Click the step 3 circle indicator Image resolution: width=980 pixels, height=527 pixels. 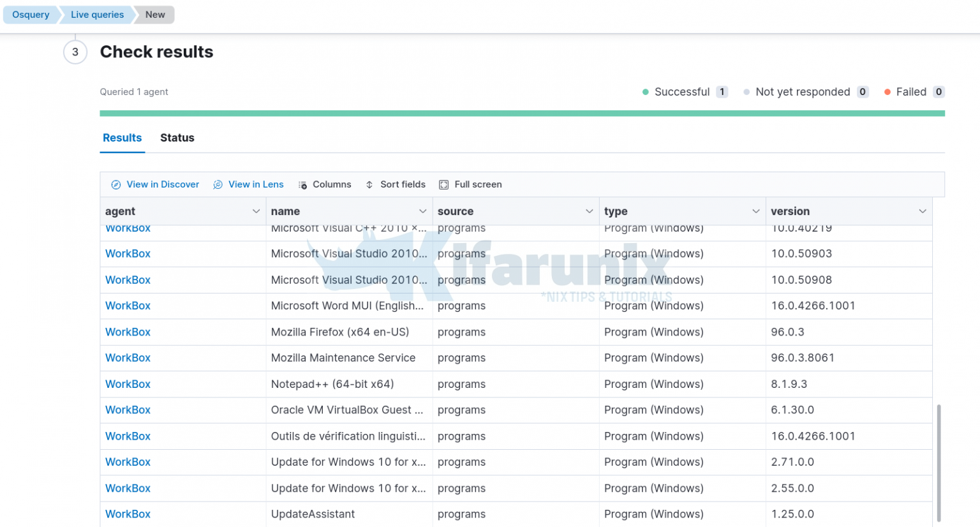[x=75, y=52]
